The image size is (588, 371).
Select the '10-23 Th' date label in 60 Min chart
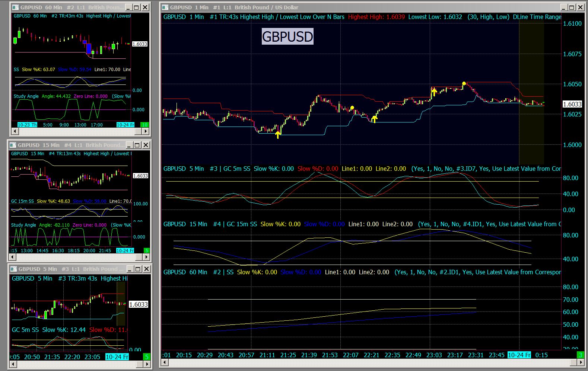pos(27,125)
